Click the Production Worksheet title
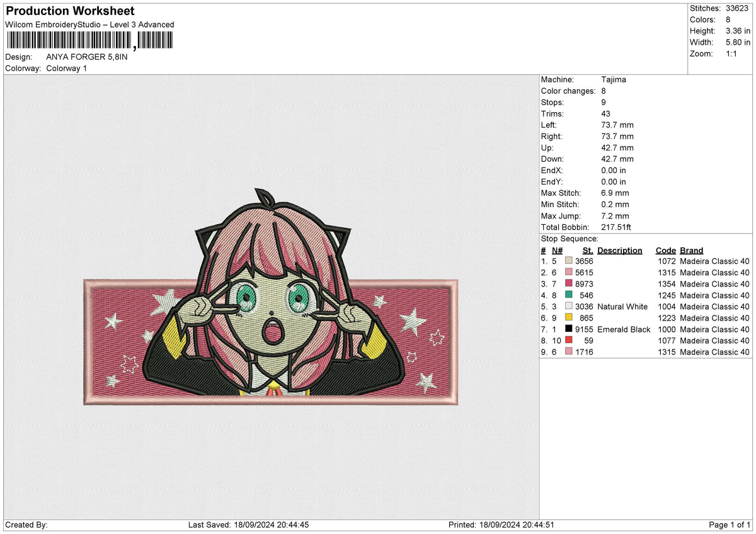Viewport: 756px width, 534px height. point(70,11)
